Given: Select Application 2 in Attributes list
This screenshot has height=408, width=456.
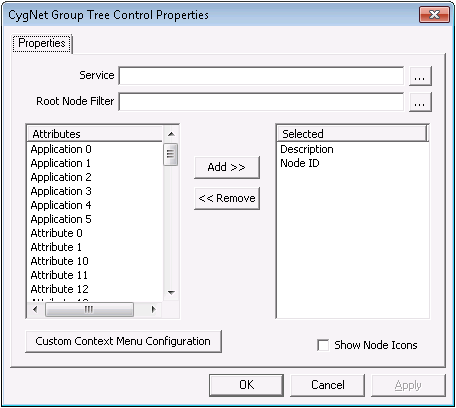Looking at the screenshot, I should pyautogui.click(x=61, y=177).
